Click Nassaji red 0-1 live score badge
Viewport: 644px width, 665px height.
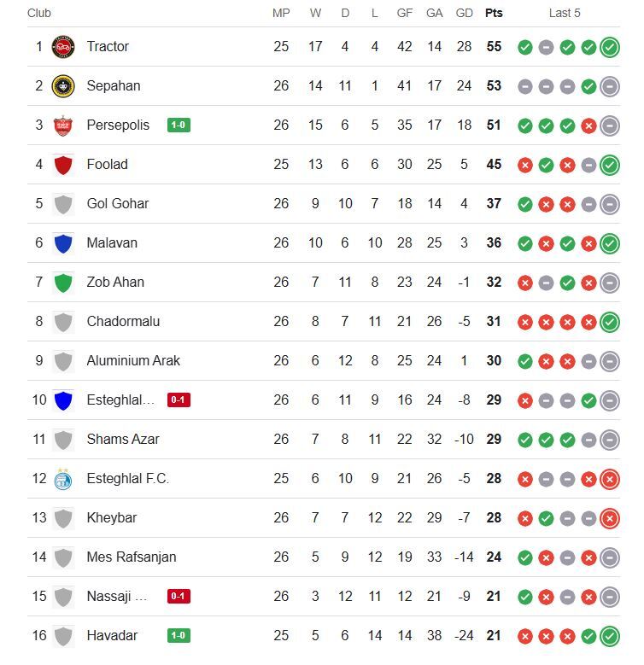click(179, 596)
